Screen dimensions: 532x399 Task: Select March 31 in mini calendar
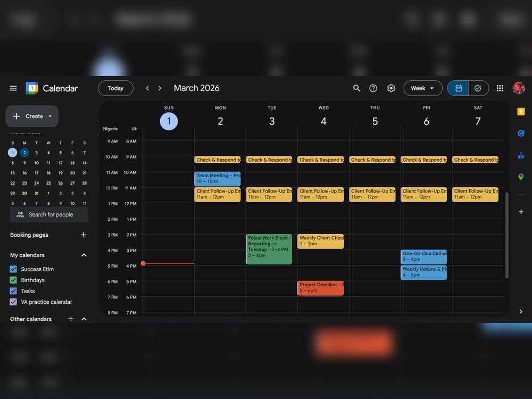(36, 194)
